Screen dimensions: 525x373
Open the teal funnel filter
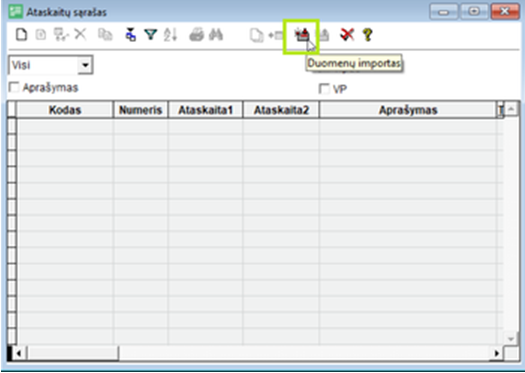(x=151, y=34)
